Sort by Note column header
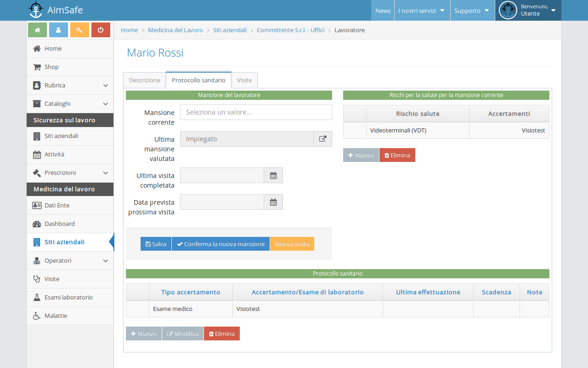This screenshot has width=588, height=368. pyautogui.click(x=535, y=292)
